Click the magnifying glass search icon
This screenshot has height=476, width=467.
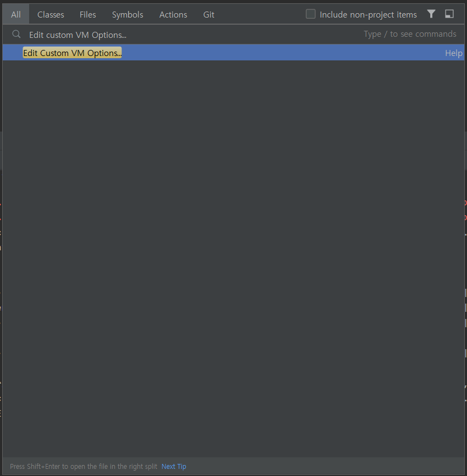(x=16, y=34)
